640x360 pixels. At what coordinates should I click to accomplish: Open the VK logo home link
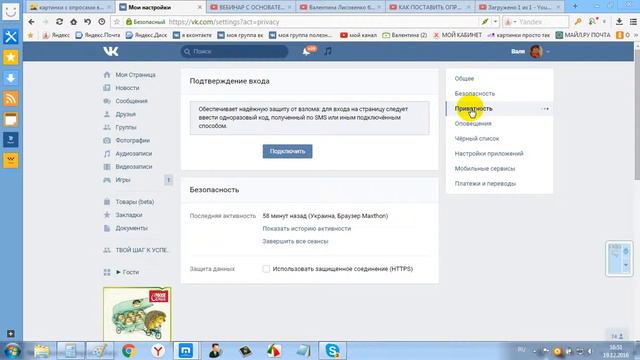coord(111,51)
